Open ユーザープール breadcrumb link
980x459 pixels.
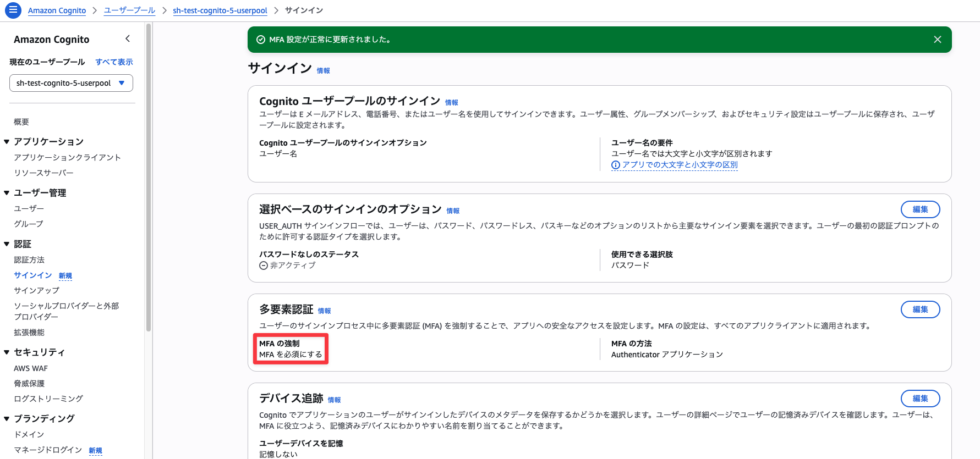129,10
